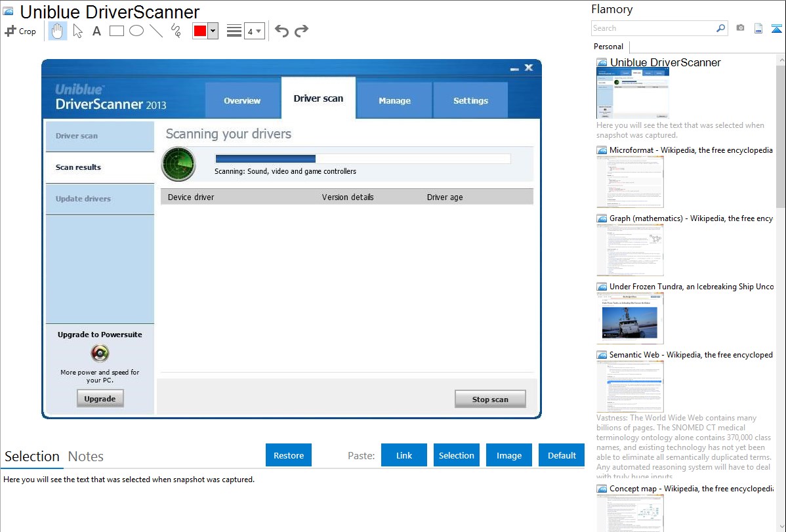The width and height of the screenshot is (786, 532).
Task: Open the Personal tab
Action: [x=608, y=47]
